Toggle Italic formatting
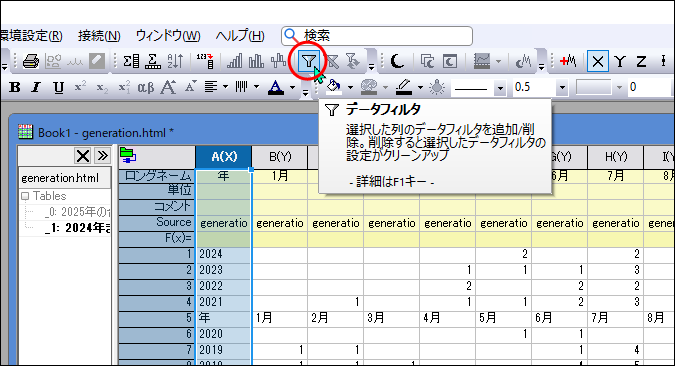This screenshot has height=366, width=675. 36,87
